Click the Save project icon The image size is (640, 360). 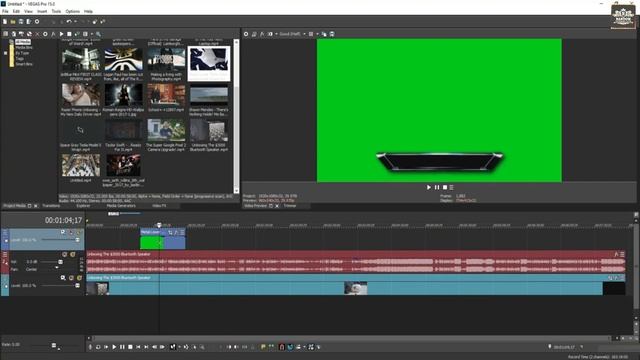[21, 22]
